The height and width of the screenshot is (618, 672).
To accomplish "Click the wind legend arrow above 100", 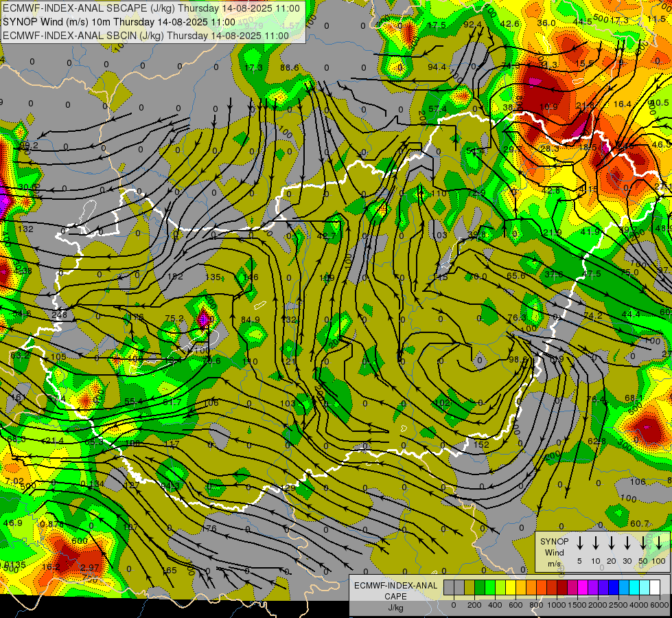I will (659, 543).
